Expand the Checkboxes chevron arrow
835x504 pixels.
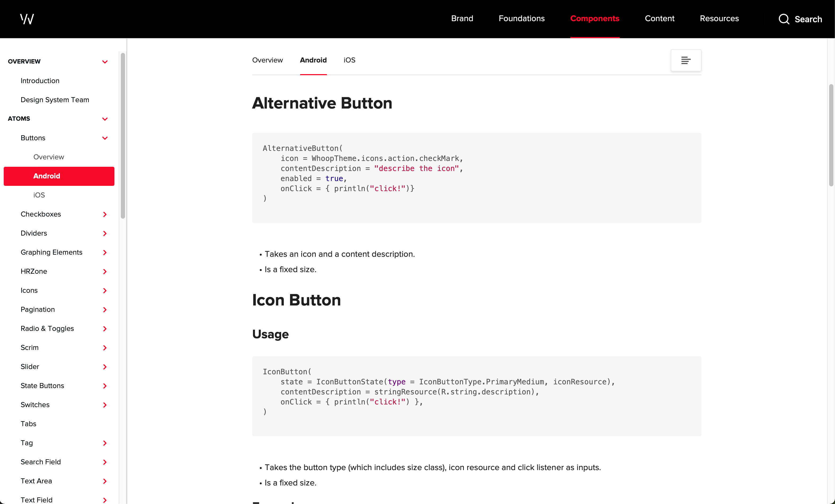click(x=105, y=214)
